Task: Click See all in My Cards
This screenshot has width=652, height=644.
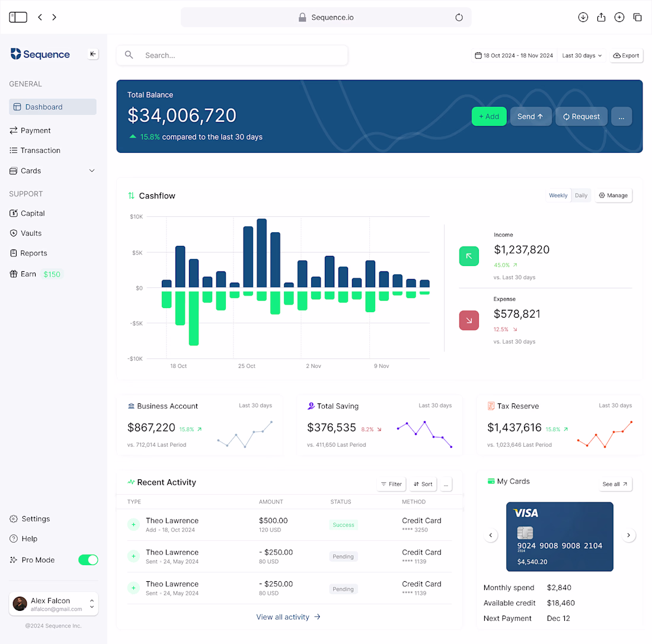Action: click(615, 484)
